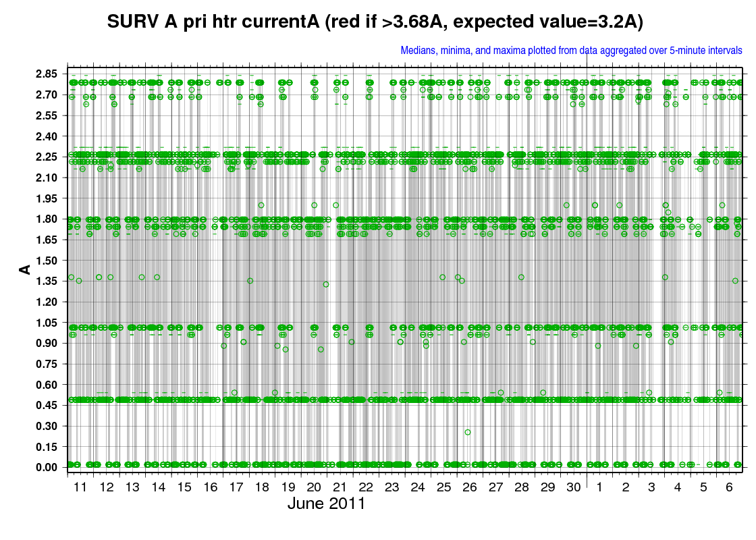Click x-axis date label 21
This screenshot has height=540, width=756.
tap(340, 487)
